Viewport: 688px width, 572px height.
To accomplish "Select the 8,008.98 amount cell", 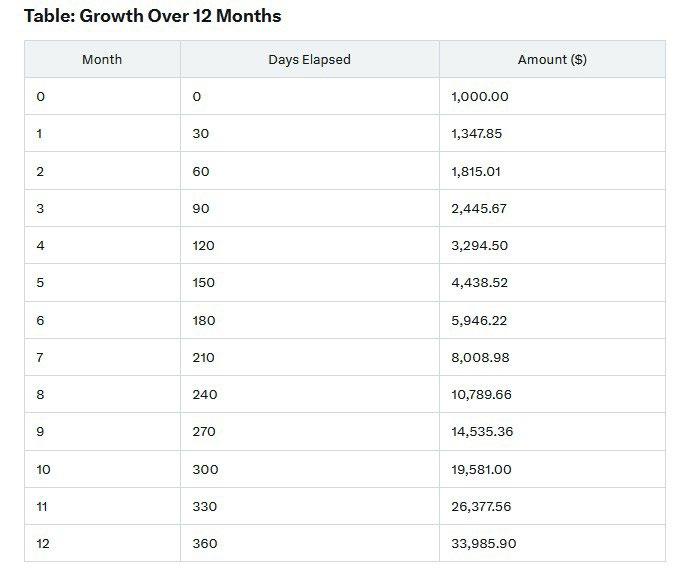I will click(480, 357).
